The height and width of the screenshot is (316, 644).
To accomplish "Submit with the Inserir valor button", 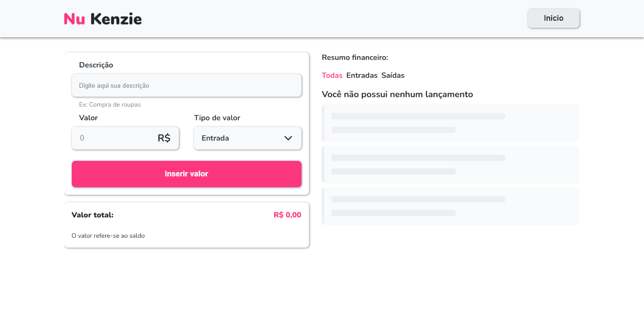I will [x=186, y=174].
